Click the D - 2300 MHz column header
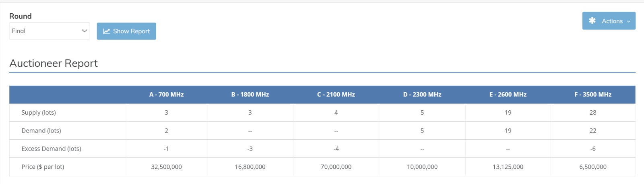This screenshot has height=184, width=644. (x=422, y=95)
